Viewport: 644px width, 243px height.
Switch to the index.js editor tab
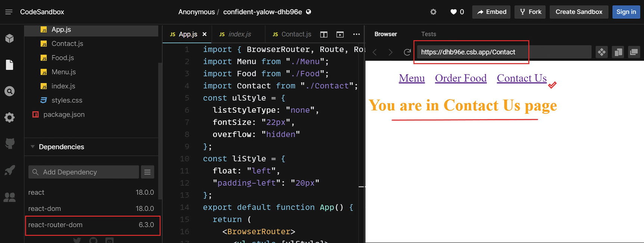tap(239, 34)
